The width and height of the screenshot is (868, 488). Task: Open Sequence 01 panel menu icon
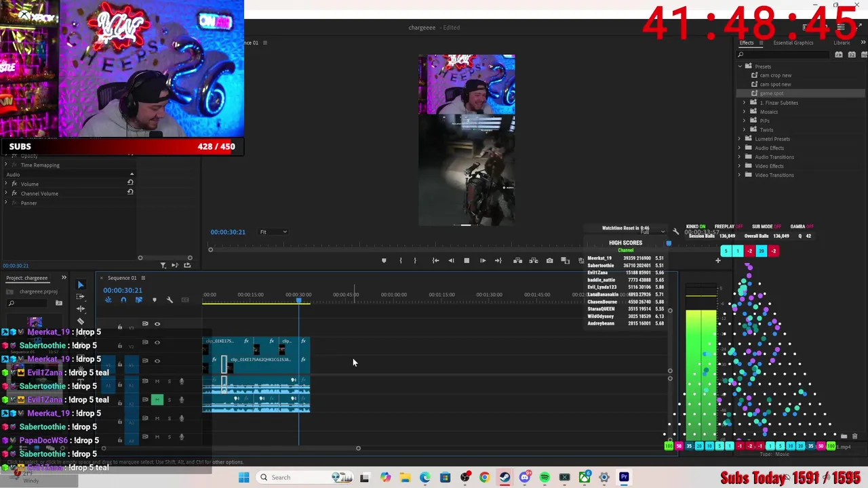tap(143, 278)
